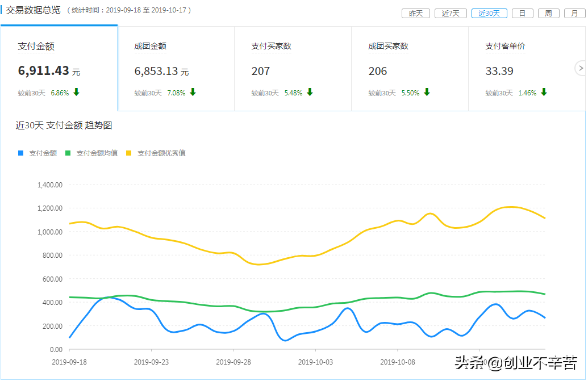Click the 支付金额优秀值 legend label
588x381 pixels.
point(161,153)
